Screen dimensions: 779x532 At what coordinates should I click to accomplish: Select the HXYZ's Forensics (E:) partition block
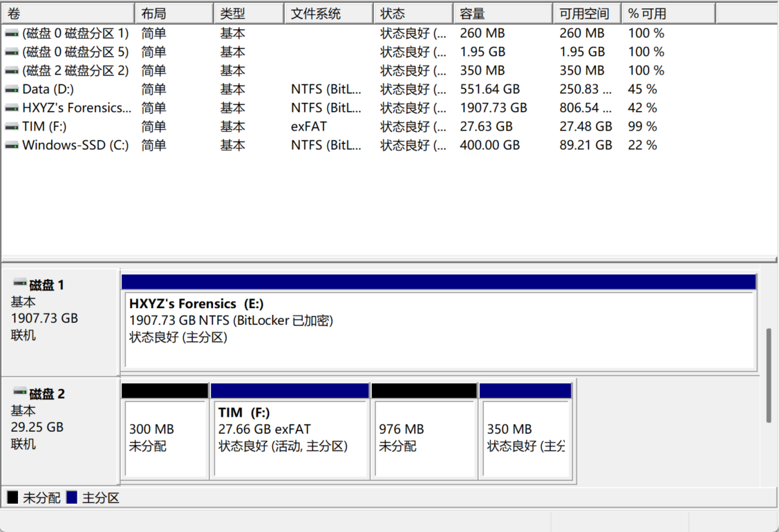439,323
